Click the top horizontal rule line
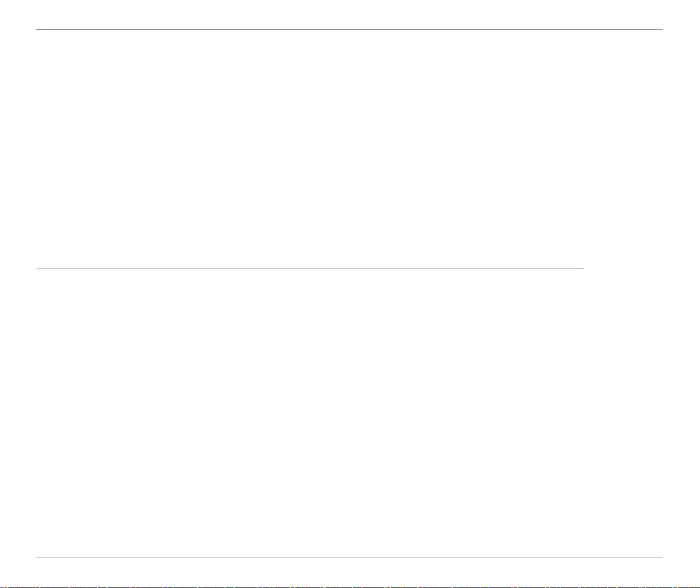Image resolution: width=700 pixels, height=588 pixels. (x=349, y=29)
